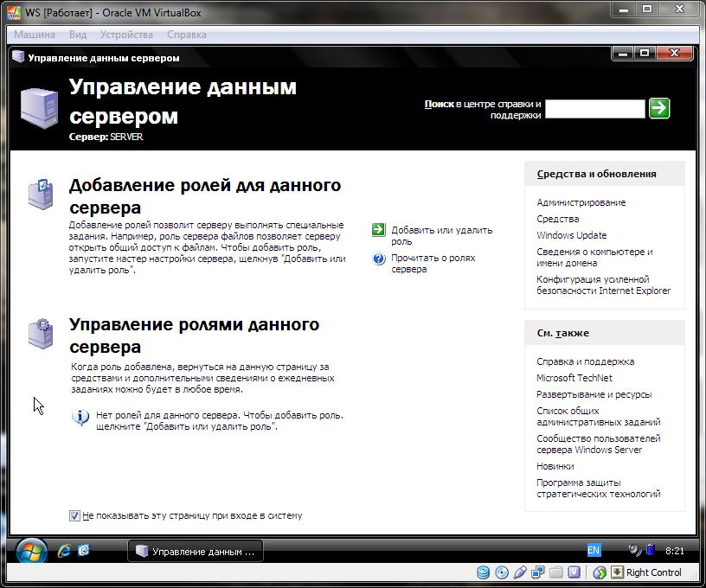The image size is (706, 588).
Task: Open Список общих административных заданий link
Action: pos(599,417)
